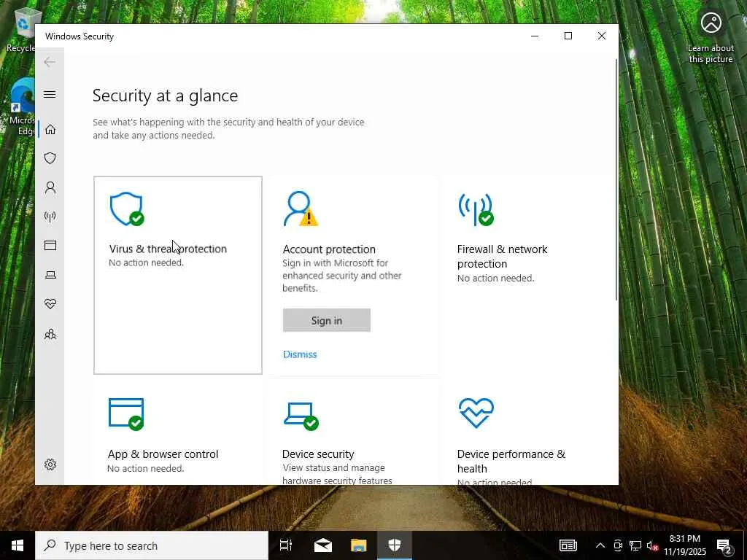Open the notification center icon
The image size is (747, 560).
(724, 545)
